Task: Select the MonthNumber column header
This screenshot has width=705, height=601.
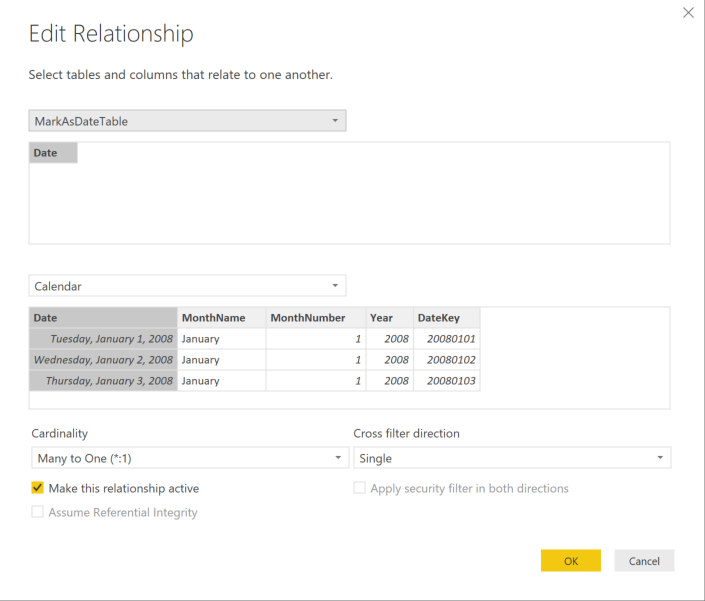Action: pyautogui.click(x=316, y=318)
